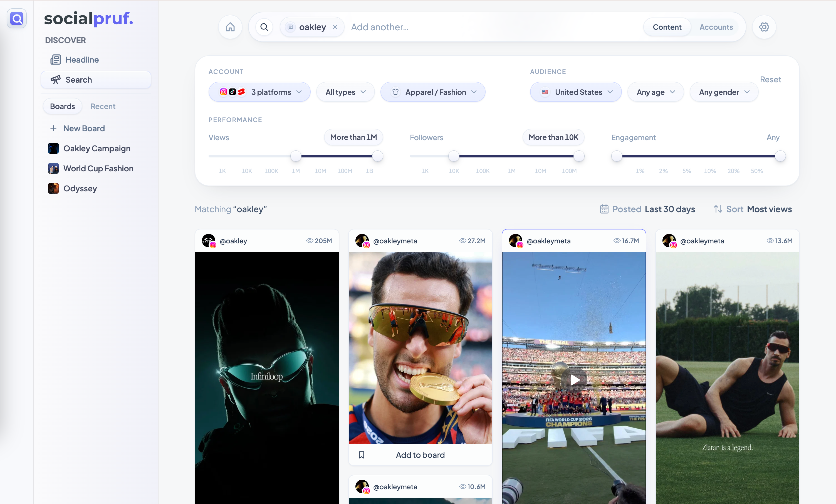
Task: Open the Infiniloop post thumbnail
Action: point(267,378)
